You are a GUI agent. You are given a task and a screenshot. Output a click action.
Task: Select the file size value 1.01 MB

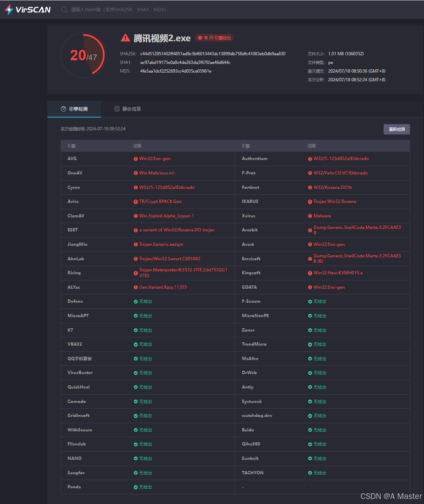346,54
